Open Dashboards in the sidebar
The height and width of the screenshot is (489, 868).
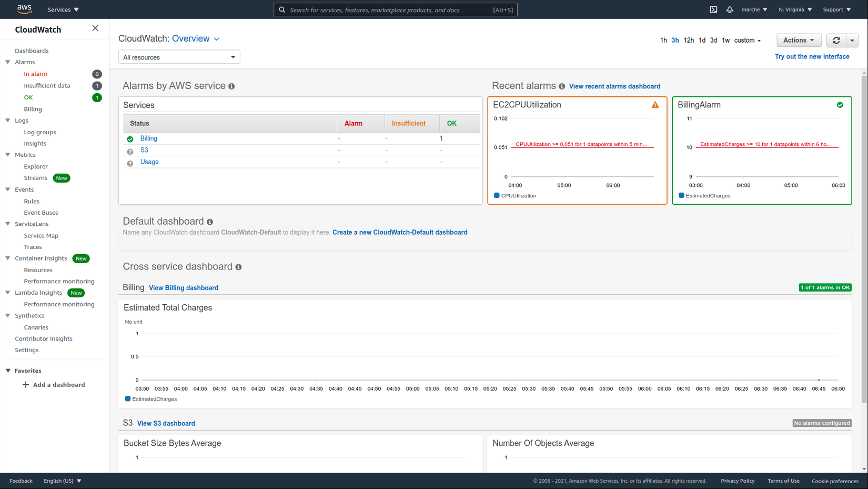(32, 51)
